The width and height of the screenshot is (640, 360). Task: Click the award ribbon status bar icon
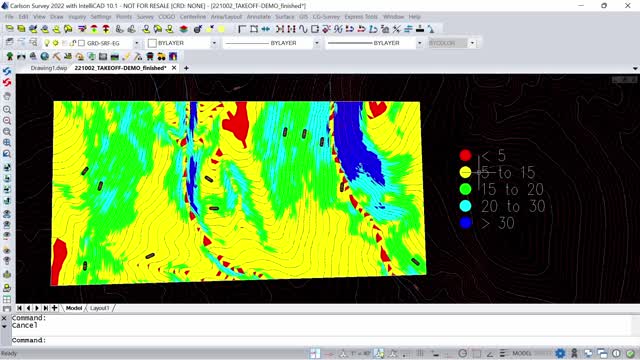point(574,353)
